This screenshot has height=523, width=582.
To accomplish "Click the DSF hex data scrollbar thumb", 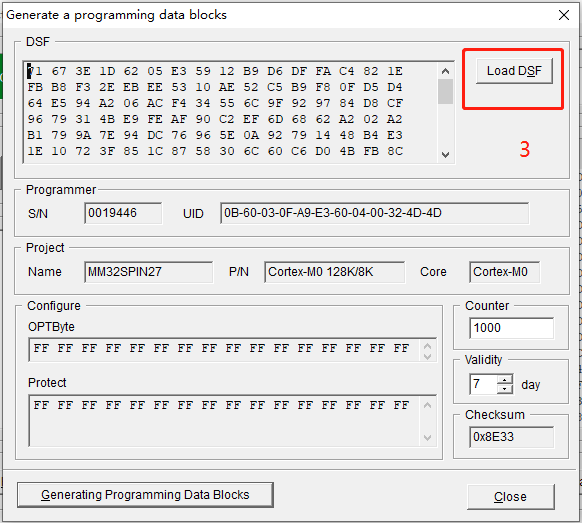I will [445, 91].
